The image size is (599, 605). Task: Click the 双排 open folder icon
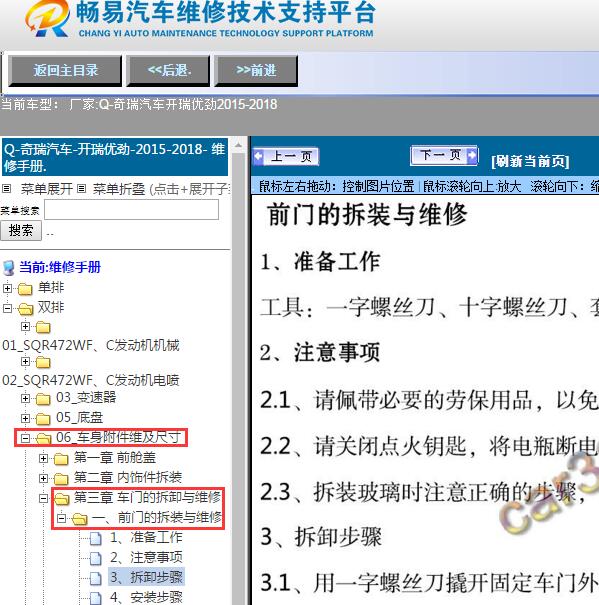[x=25, y=309]
